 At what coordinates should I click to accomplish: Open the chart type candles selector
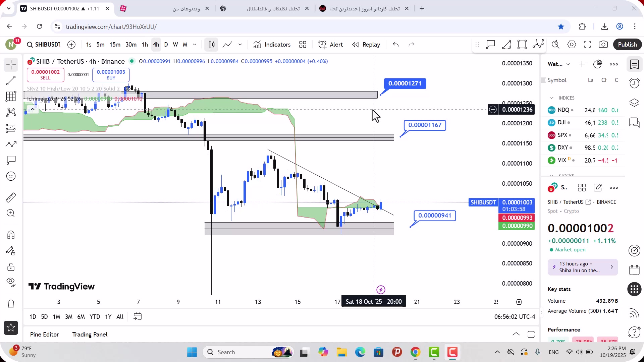pyautogui.click(x=211, y=45)
